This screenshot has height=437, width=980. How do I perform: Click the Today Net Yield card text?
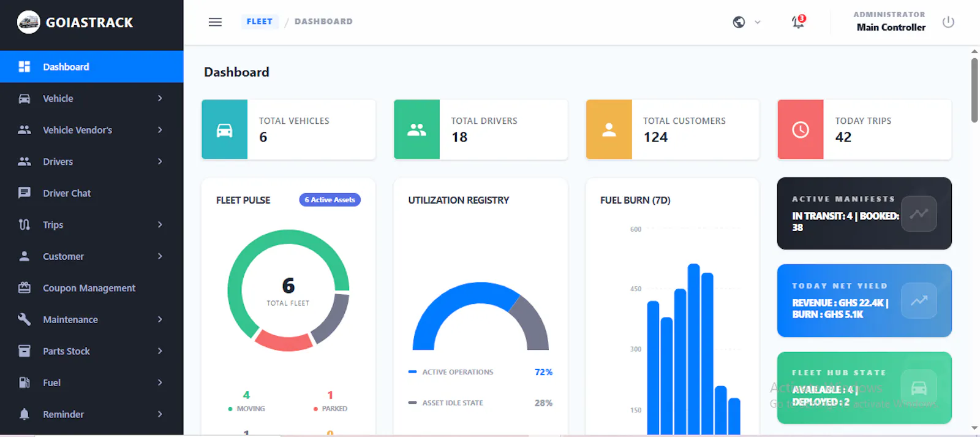tap(840, 308)
